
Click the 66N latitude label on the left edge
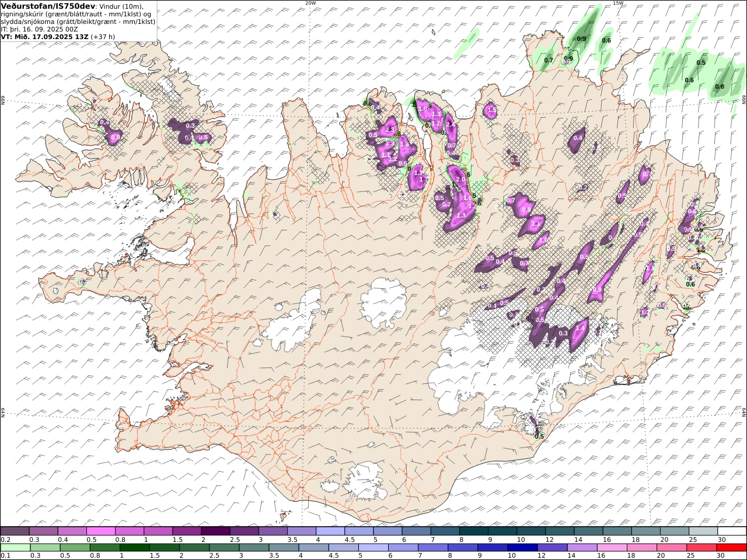pyautogui.click(x=3, y=100)
